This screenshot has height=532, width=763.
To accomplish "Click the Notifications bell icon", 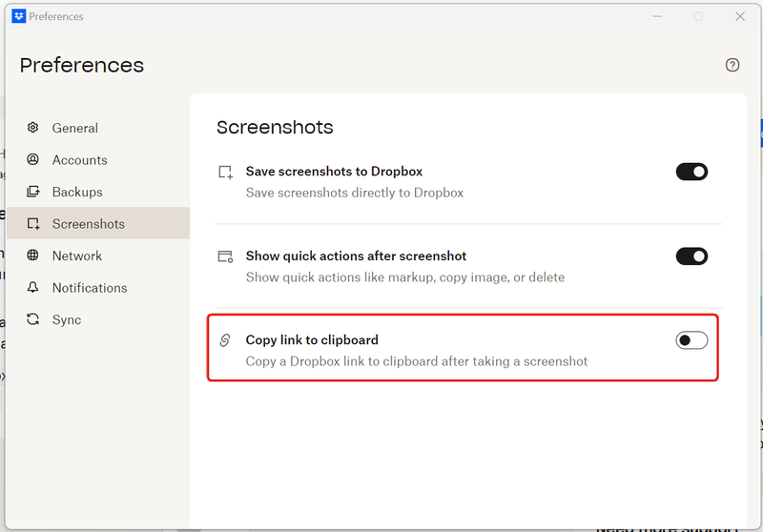I will coord(33,287).
